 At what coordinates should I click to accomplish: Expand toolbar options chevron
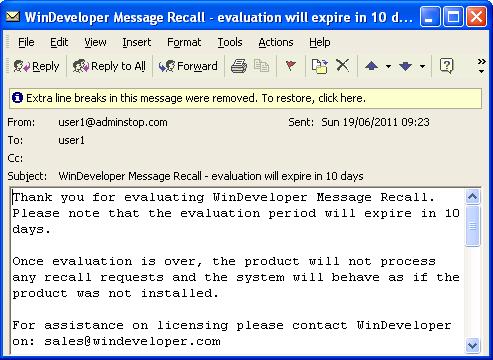pyautogui.click(x=481, y=66)
